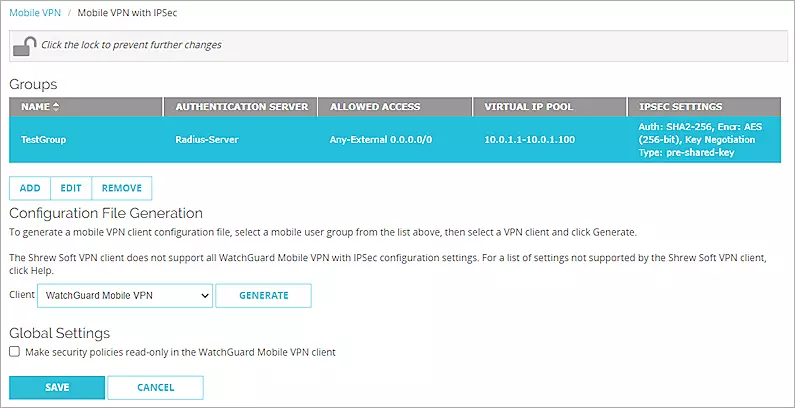Click the 10.0.1.1-10.0.1.100 IP pool cell
The image size is (795, 408).
(549, 139)
